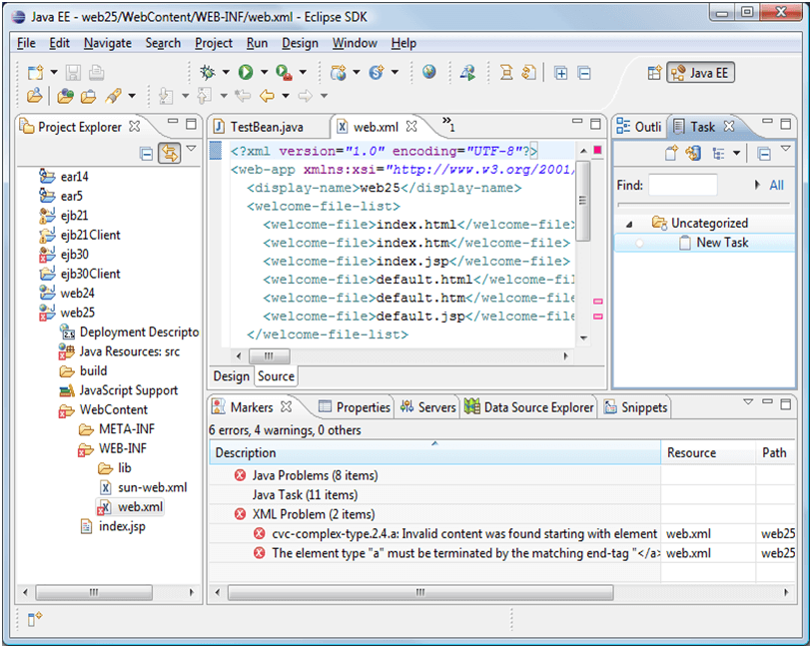This screenshot has height=648, width=812.
Task: Sort markers by Description column header
Action: (435, 452)
